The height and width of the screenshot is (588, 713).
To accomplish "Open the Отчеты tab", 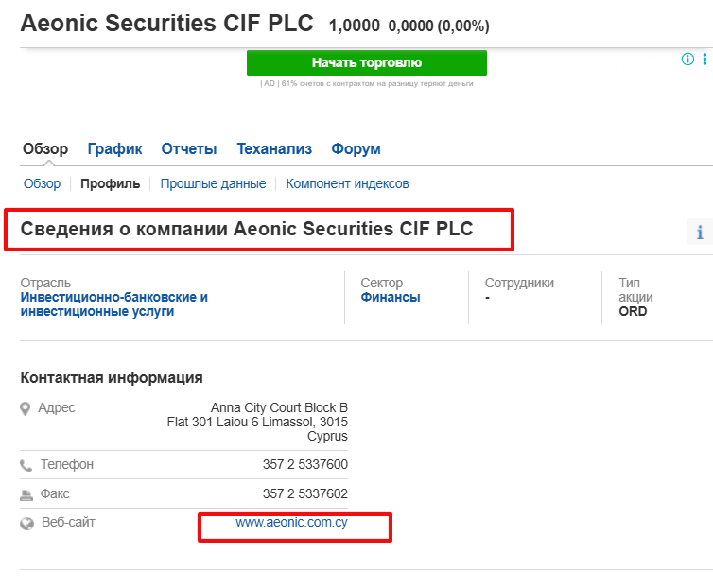I will tap(189, 149).
